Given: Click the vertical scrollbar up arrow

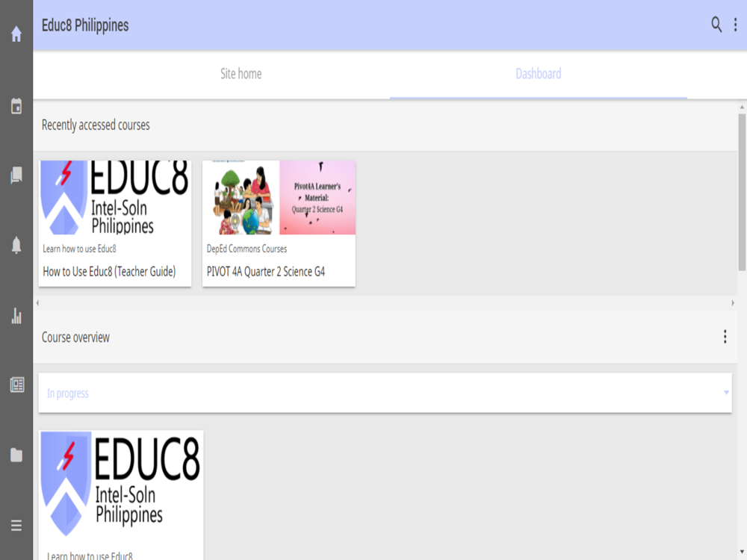Looking at the screenshot, I should click(742, 107).
